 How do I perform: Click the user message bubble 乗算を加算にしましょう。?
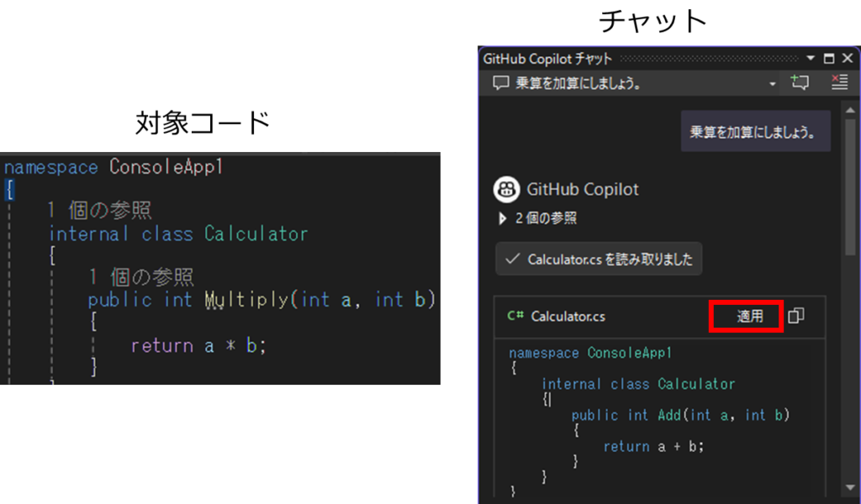click(x=756, y=131)
